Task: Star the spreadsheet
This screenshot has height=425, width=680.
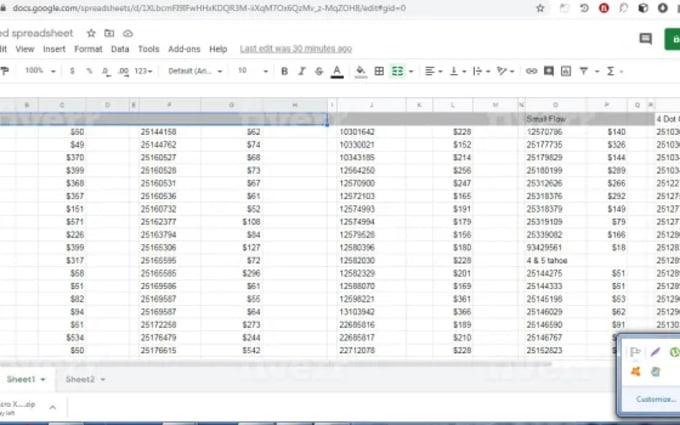Action: pos(91,33)
